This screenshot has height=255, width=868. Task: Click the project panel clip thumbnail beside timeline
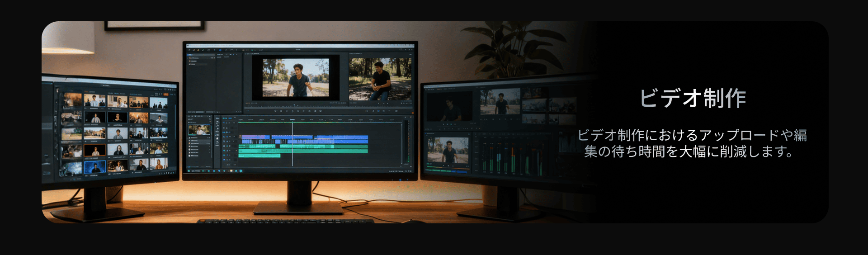pyautogui.click(x=199, y=130)
